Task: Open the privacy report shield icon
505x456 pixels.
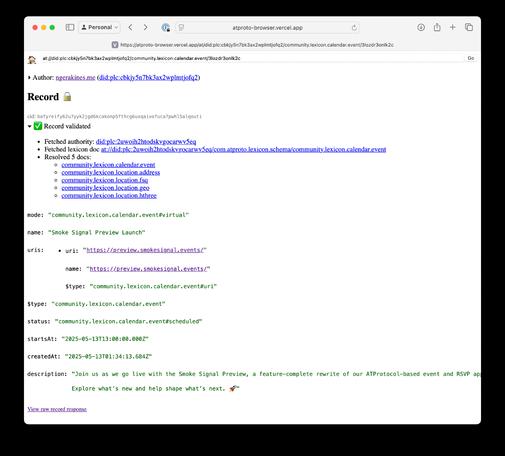Action: click(166, 28)
